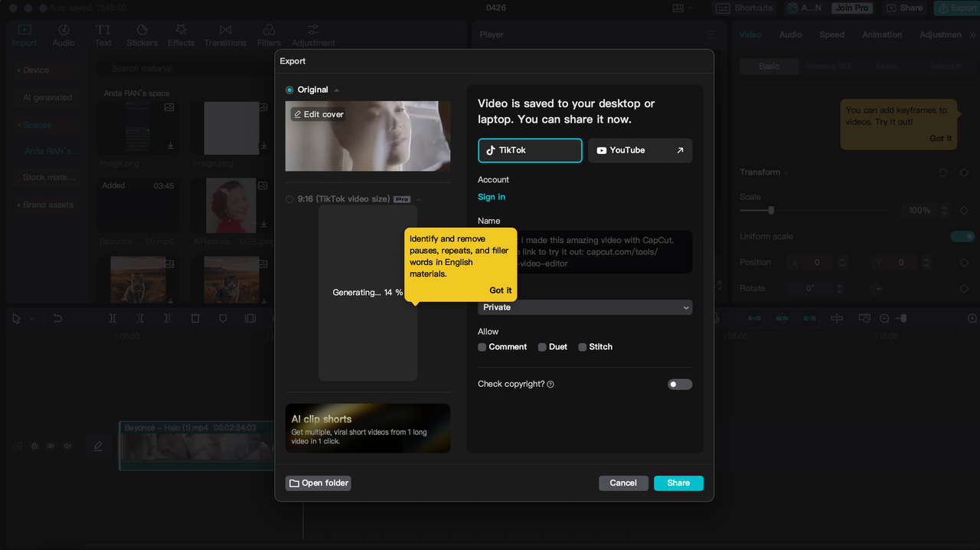Open the Effects tab
The width and height of the screenshot is (980, 550).
(181, 35)
